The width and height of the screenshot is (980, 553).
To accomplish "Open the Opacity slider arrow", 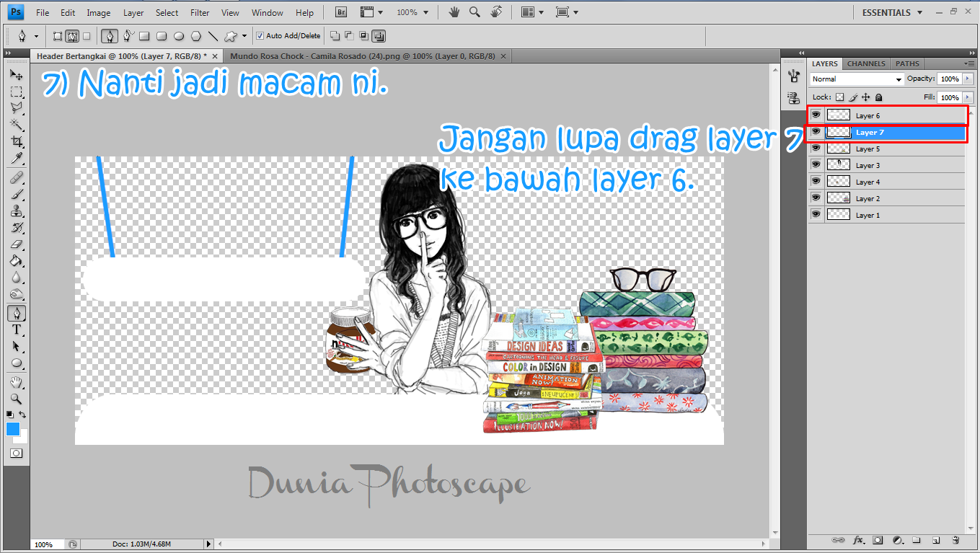I will click(x=967, y=79).
